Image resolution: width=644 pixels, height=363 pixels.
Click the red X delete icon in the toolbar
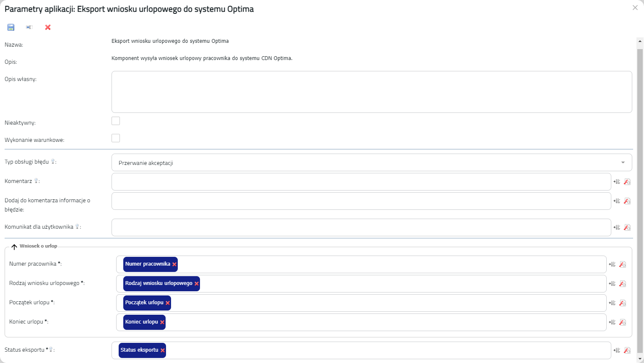click(48, 27)
